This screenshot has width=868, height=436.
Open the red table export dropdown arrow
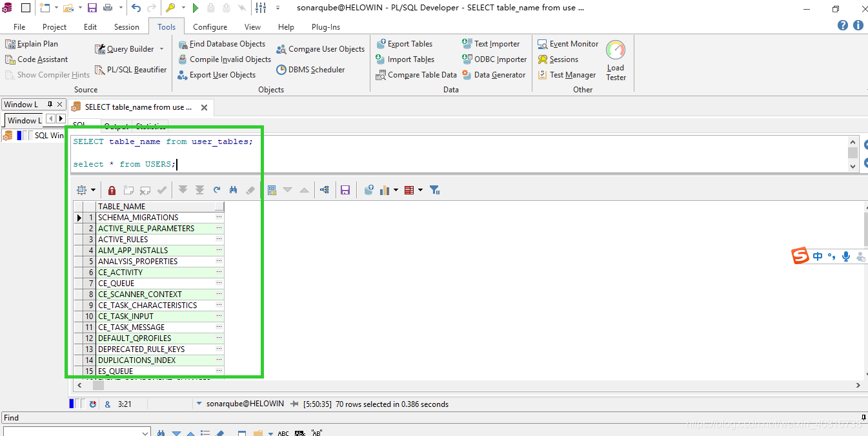tap(420, 190)
